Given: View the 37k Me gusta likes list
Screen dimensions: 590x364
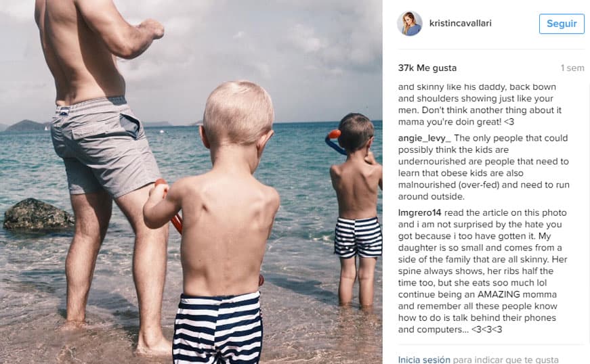Looking at the screenshot, I should 427,68.
